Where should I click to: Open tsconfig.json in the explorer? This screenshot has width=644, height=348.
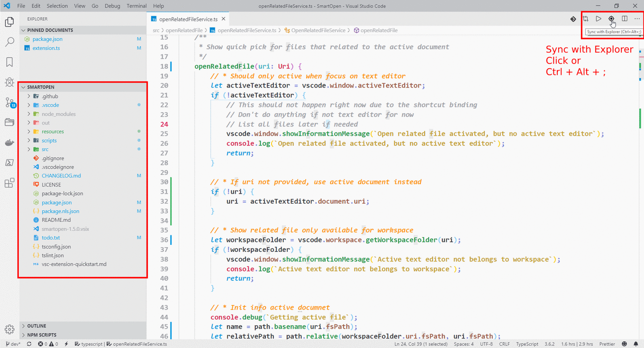(83, 247)
